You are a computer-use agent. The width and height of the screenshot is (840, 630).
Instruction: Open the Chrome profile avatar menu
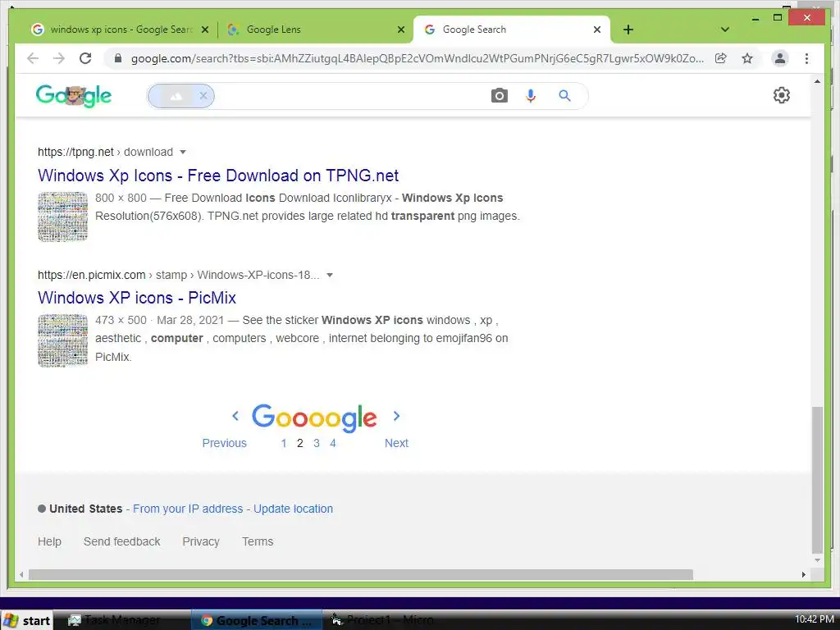click(x=780, y=58)
